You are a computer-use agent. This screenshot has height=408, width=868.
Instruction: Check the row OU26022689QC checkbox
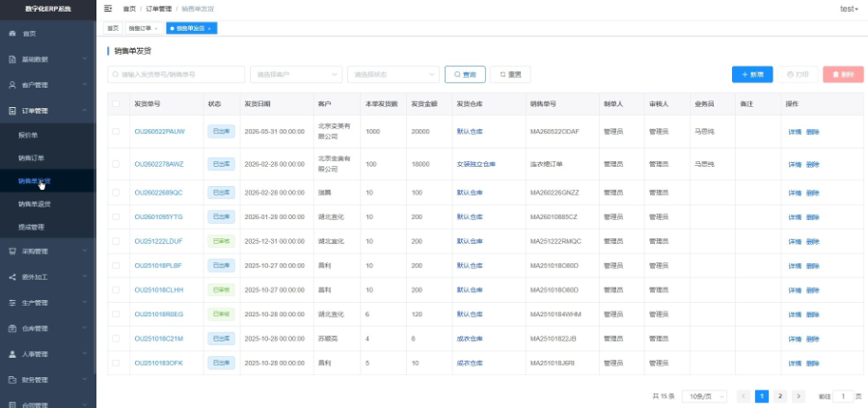(115, 193)
